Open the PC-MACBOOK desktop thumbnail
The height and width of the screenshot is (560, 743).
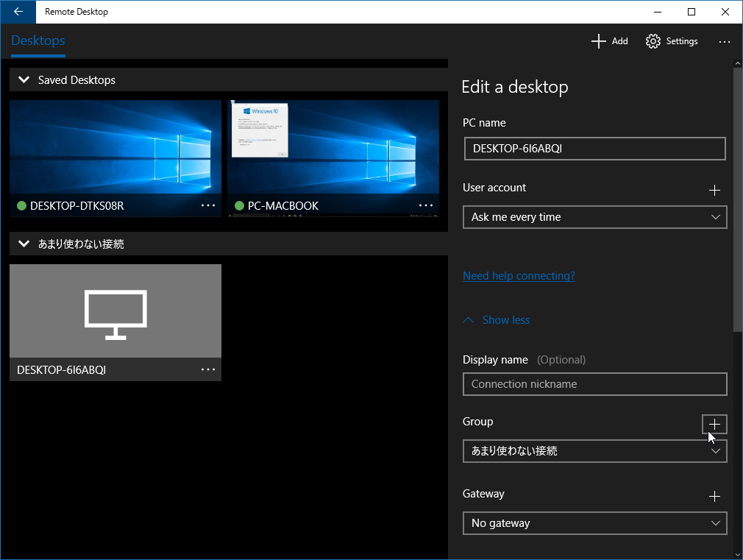pyautogui.click(x=333, y=147)
